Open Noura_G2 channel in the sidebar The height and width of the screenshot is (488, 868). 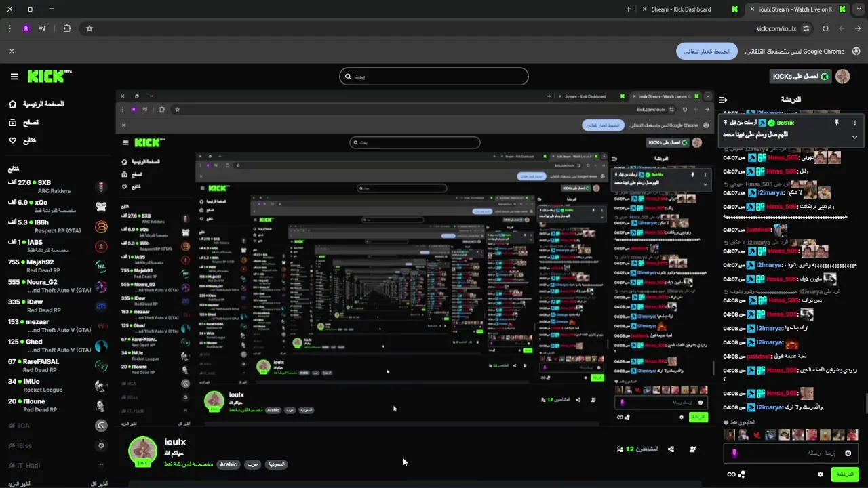pos(58,285)
